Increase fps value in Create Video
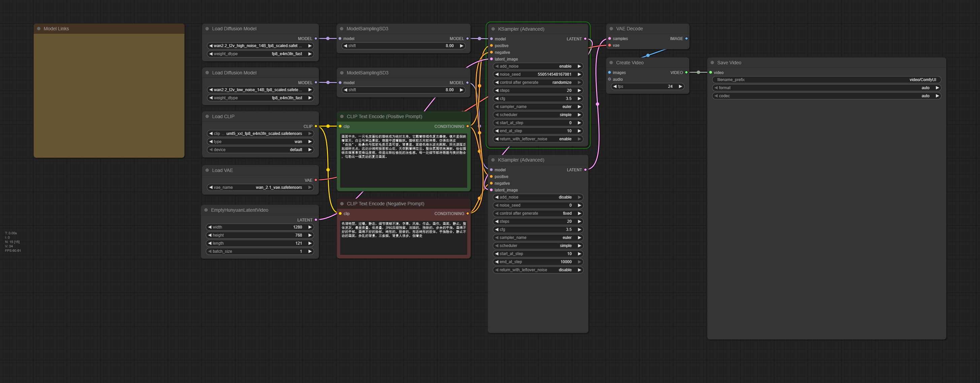This screenshot has height=383, width=980. coord(680,86)
